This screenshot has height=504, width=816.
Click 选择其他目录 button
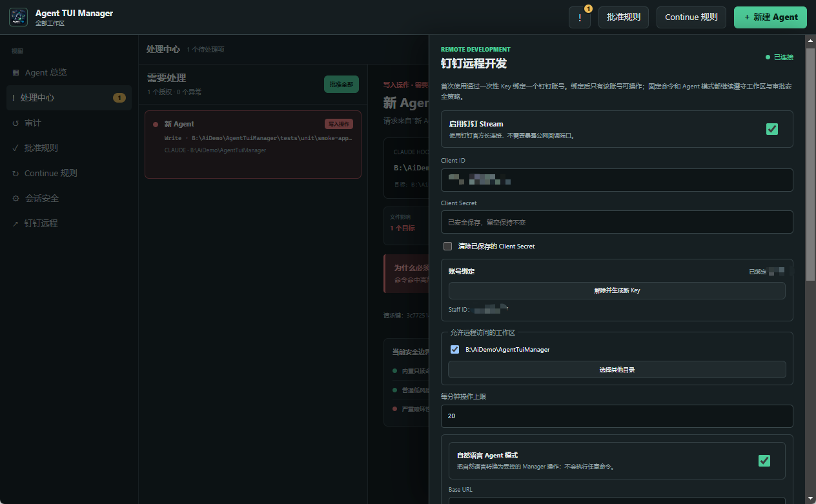click(x=617, y=370)
